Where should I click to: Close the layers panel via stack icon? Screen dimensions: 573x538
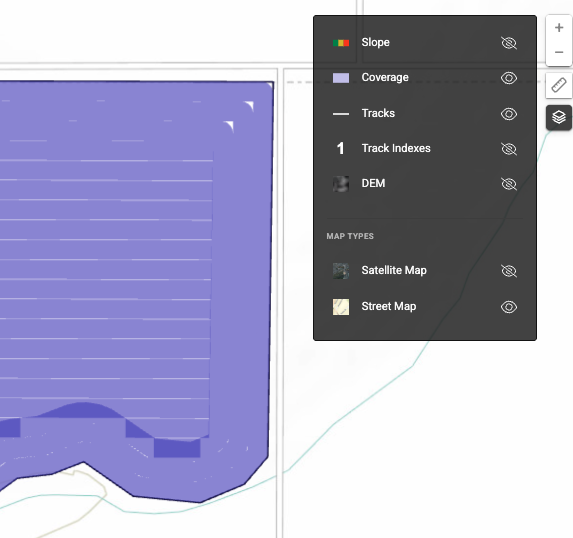pyautogui.click(x=559, y=117)
